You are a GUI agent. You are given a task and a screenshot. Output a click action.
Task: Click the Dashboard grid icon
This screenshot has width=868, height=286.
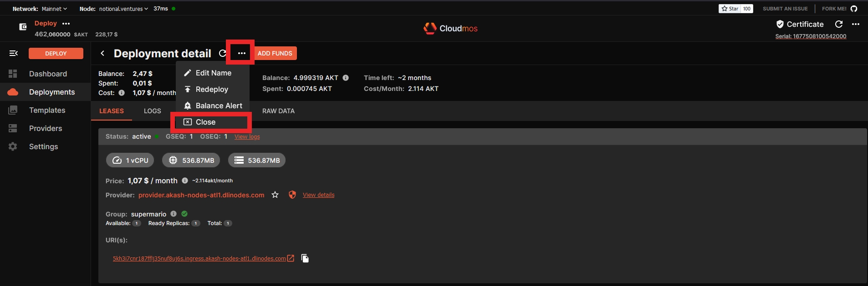[13, 74]
